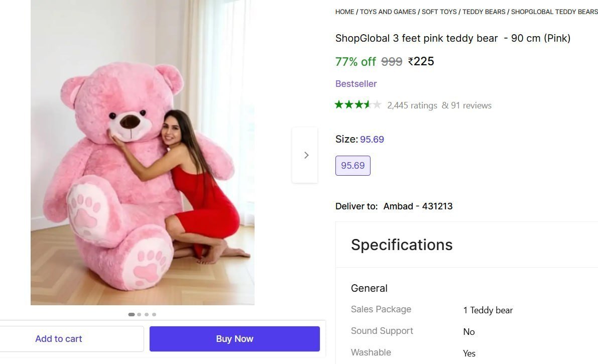Change the Ambad delivery location

(x=418, y=206)
